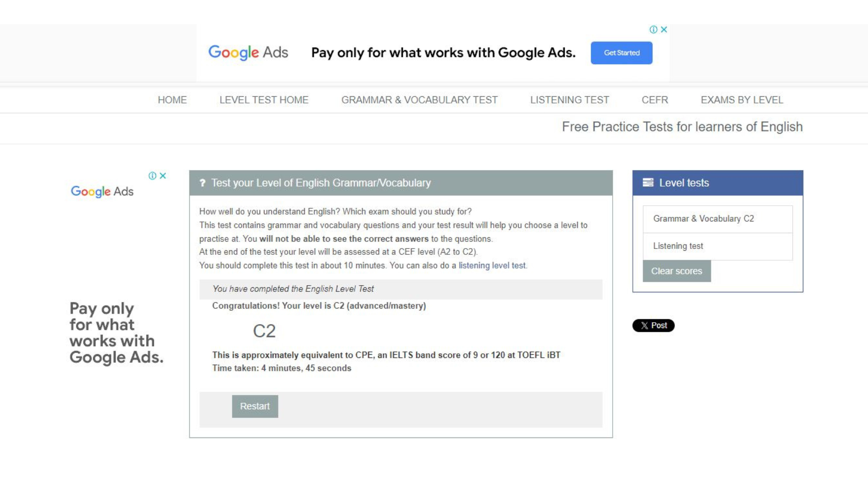The width and height of the screenshot is (868, 488).
Task: Open the CEFR navigation menu item
Action: pos(655,99)
